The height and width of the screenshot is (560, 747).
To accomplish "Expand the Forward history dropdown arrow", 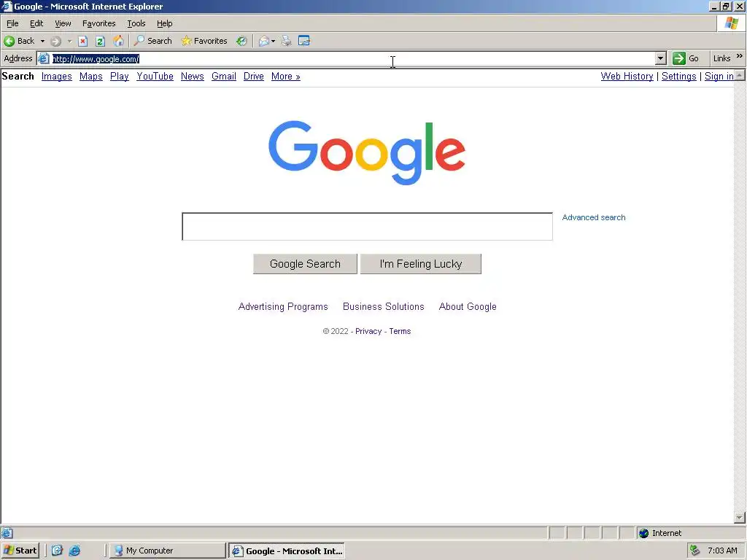I will click(x=69, y=41).
